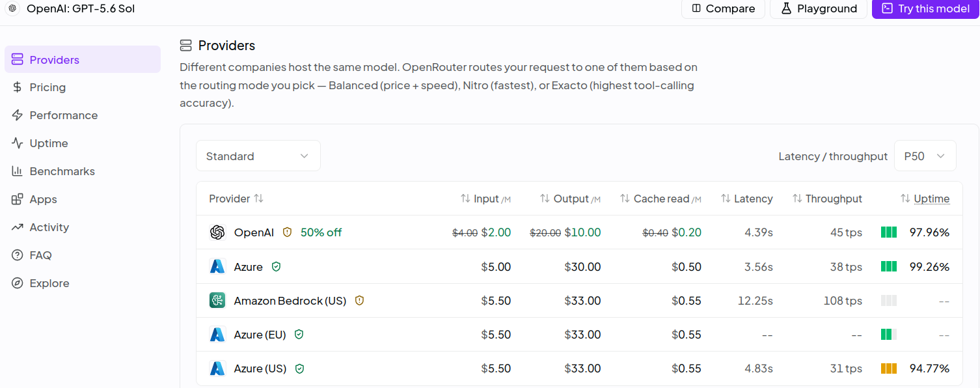Click the Amazon Bedrock grey uptime bars

click(x=889, y=300)
